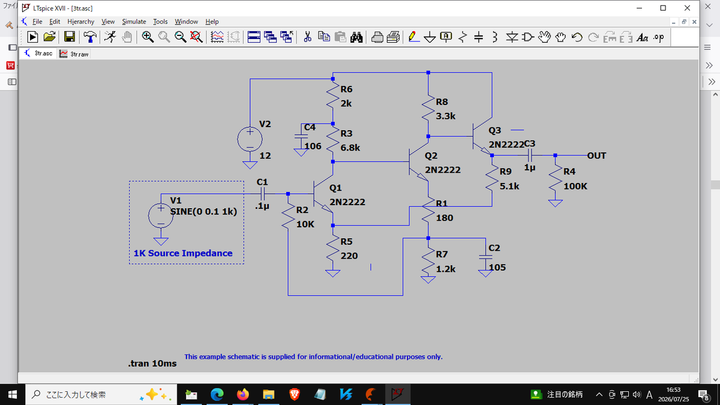This screenshot has height=405, width=720.
Task: Click the Zoom to Fit crossed magnifier
Action: 196,37
